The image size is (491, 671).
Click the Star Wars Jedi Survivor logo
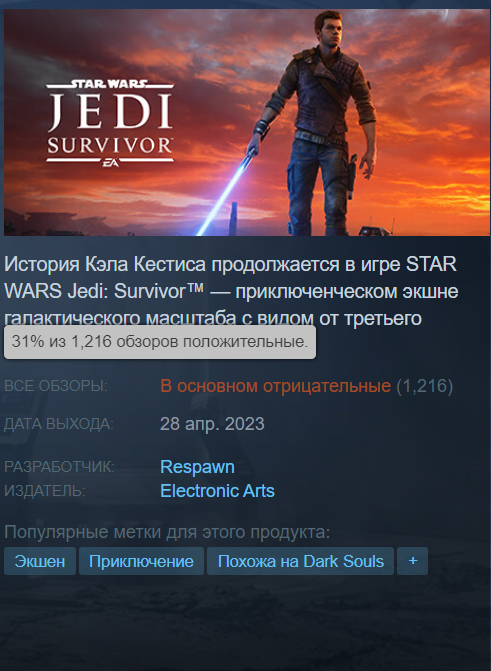point(110,123)
